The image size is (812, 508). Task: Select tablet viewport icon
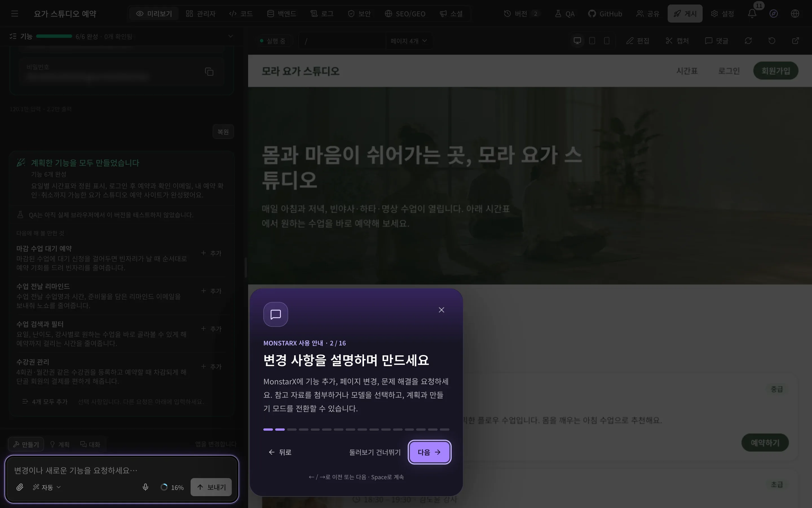[x=592, y=41]
